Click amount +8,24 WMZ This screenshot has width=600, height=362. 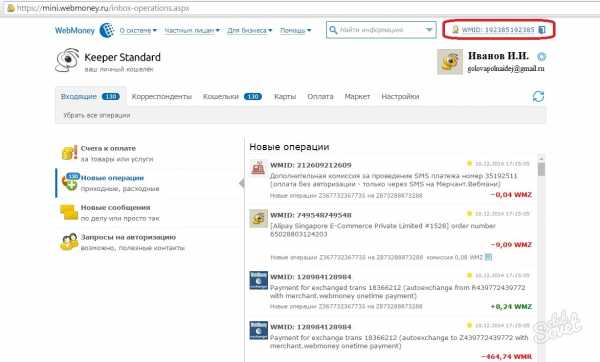tap(511, 307)
